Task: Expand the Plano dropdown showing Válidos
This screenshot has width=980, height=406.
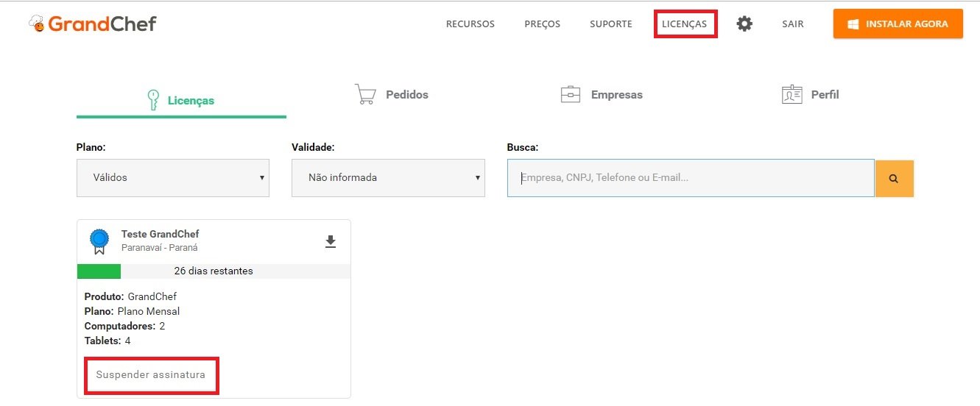Action: 173,178
